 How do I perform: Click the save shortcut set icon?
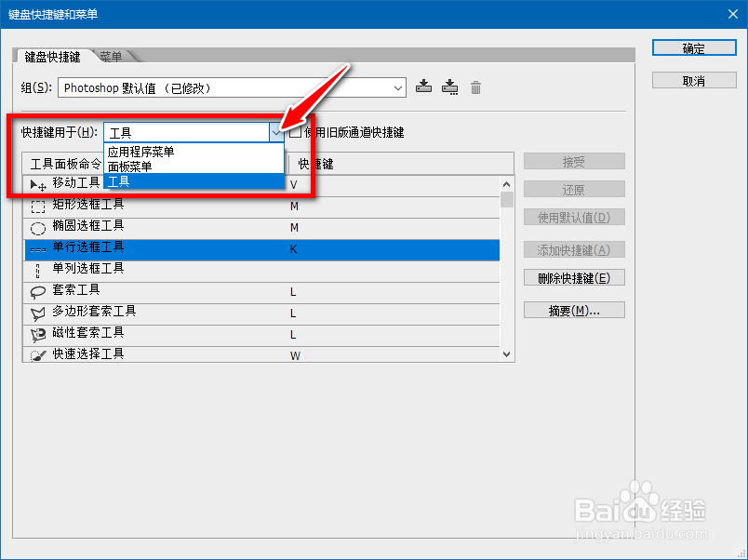click(423, 87)
